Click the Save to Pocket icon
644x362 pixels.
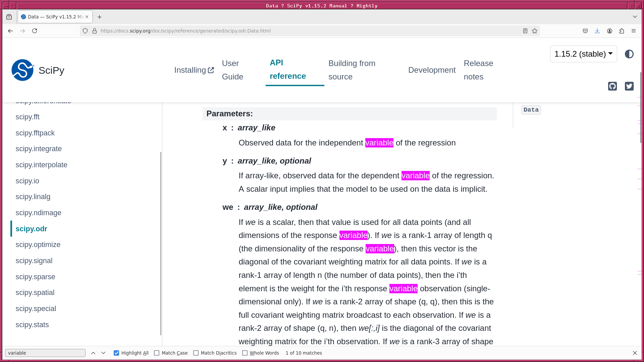click(x=585, y=31)
